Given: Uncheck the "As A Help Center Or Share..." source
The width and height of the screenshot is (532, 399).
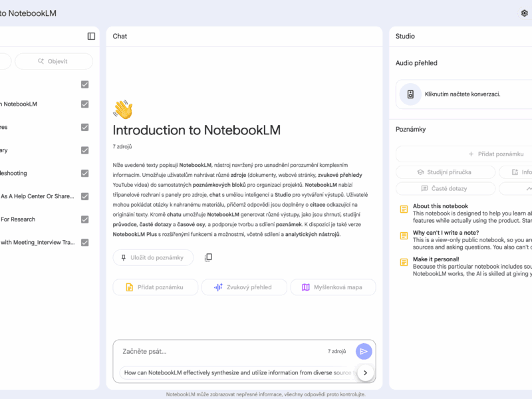Looking at the screenshot, I should (85, 196).
